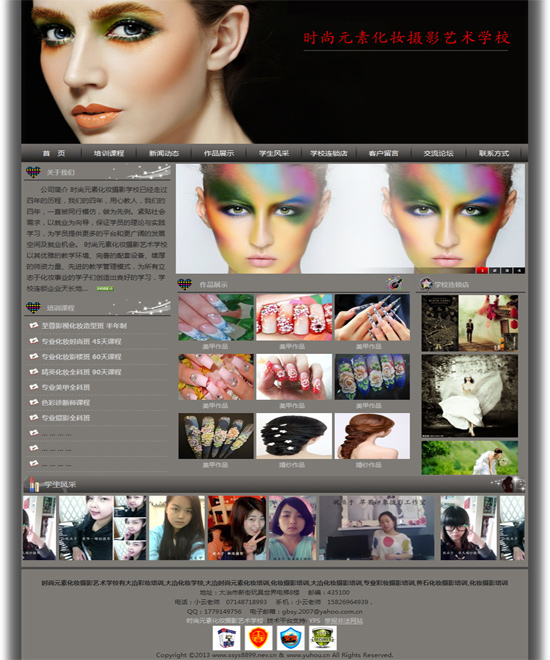Click the red shield certification badge in the footer
Screen dimensions: 550x660
tap(258, 638)
